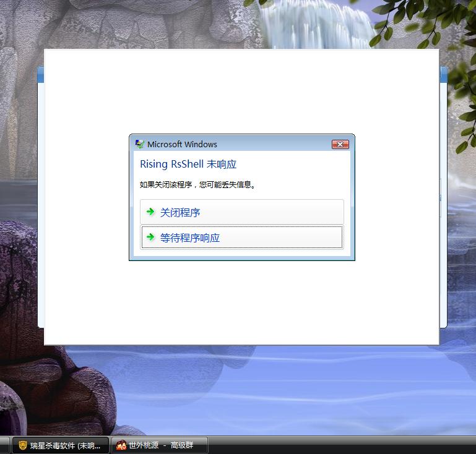
Task: Click the 世外桃源 group chat taskbar icon
Action: (x=121, y=445)
